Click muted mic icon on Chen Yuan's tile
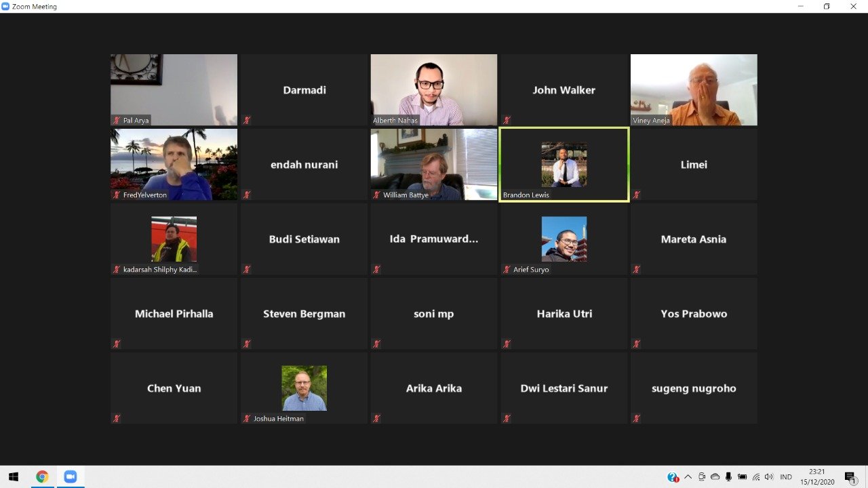The image size is (868, 488). (x=117, y=418)
